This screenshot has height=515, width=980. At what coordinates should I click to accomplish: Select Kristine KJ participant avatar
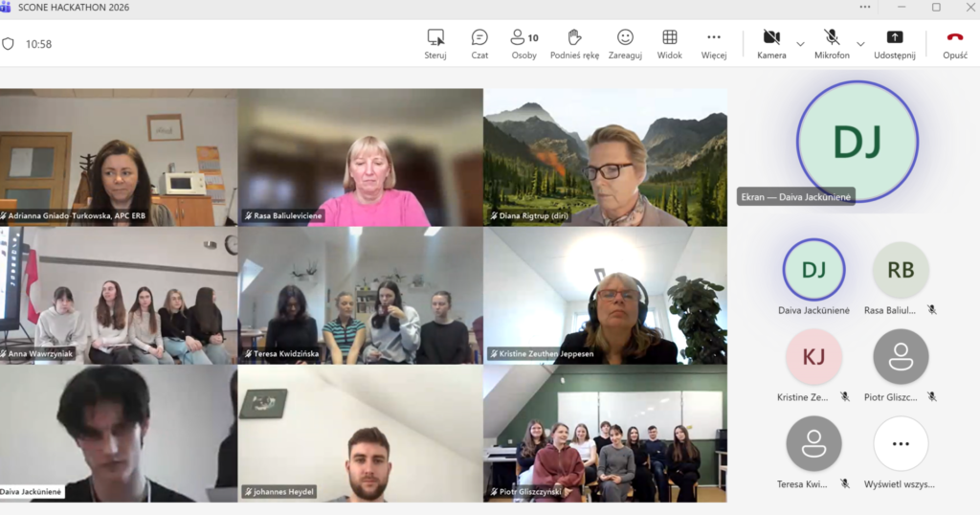click(x=813, y=358)
